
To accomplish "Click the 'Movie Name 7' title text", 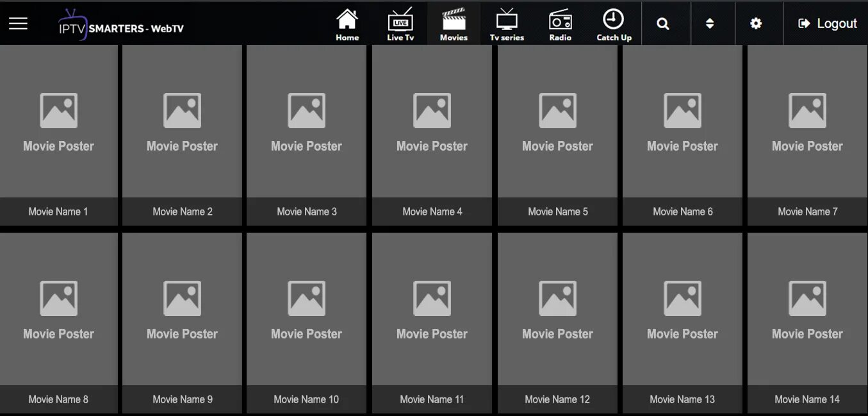I will point(808,212).
